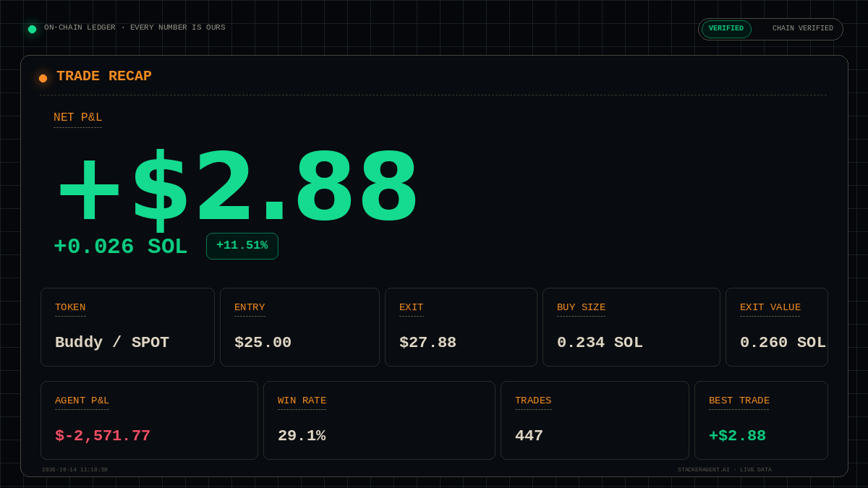
Task: Click the $25.00 entry price
Action: [263, 343]
